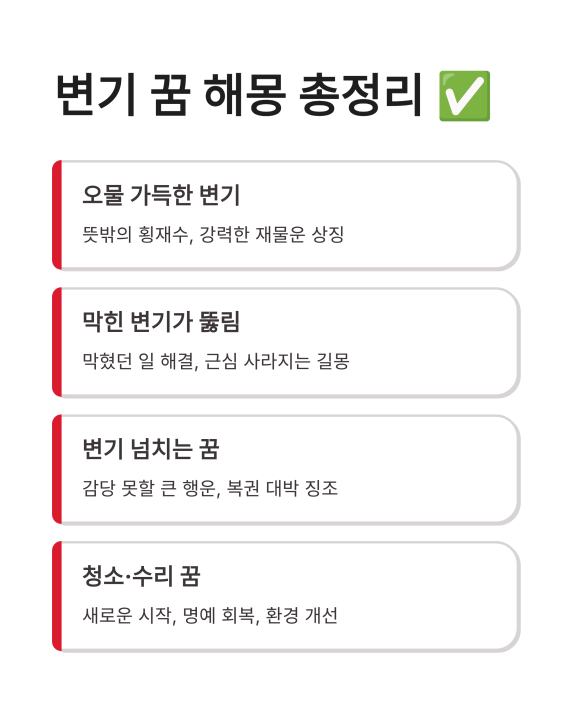This screenshot has height=717, width=573.
Task: Click red accent bar of 오물 가득한 변기 card
Action: [x=57, y=215]
